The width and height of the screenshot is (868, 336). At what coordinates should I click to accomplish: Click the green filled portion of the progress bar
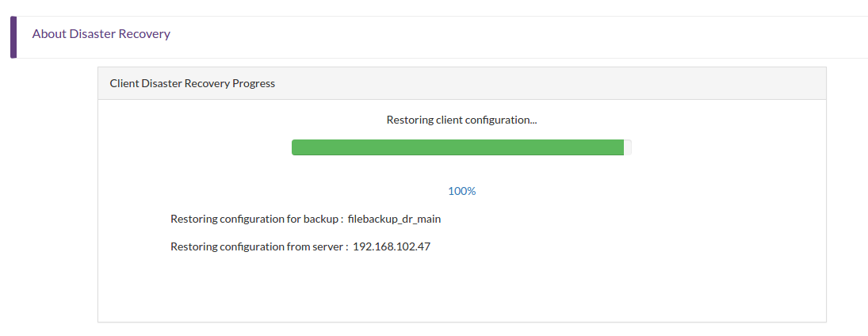pos(458,147)
